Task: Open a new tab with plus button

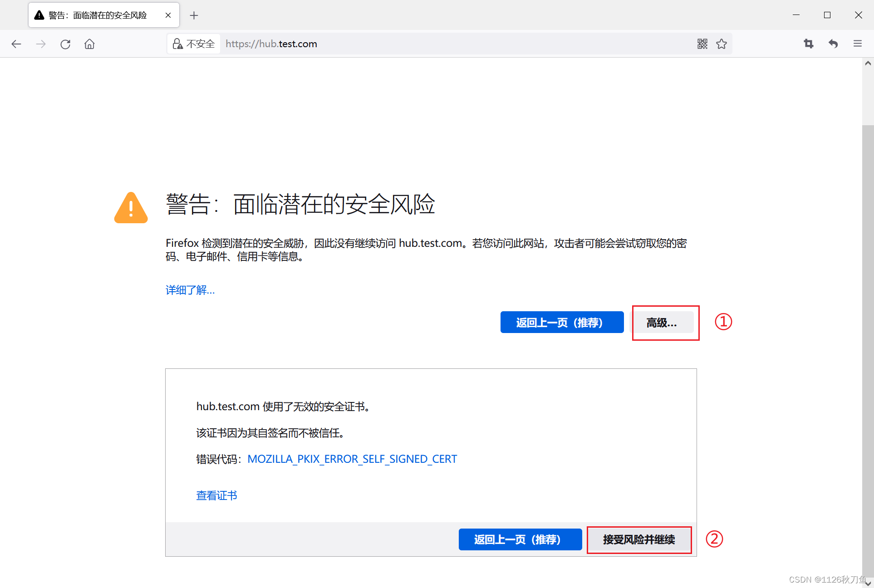Action: click(194, 15)
